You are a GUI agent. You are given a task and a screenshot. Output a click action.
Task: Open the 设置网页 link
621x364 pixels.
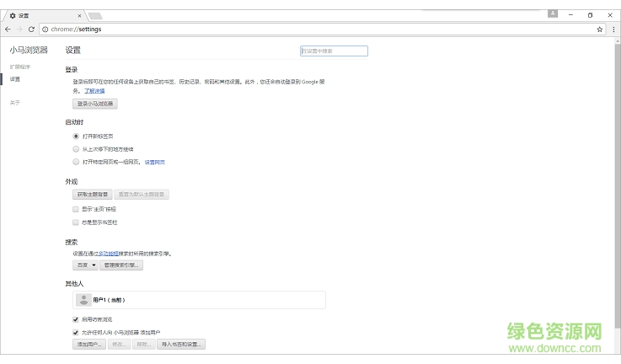[154, 162]
